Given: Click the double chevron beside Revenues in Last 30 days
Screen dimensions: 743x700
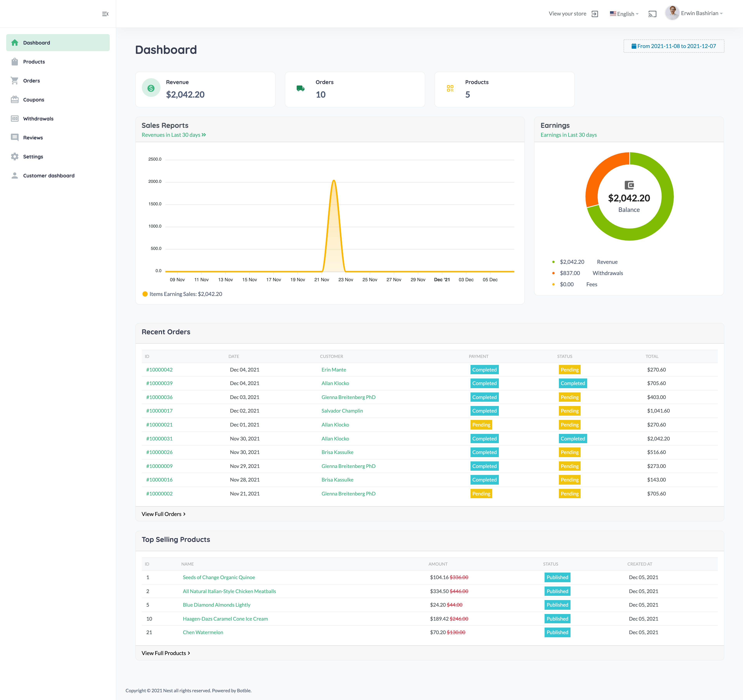Looking at the screenshot, I should [x=204, y=135].
